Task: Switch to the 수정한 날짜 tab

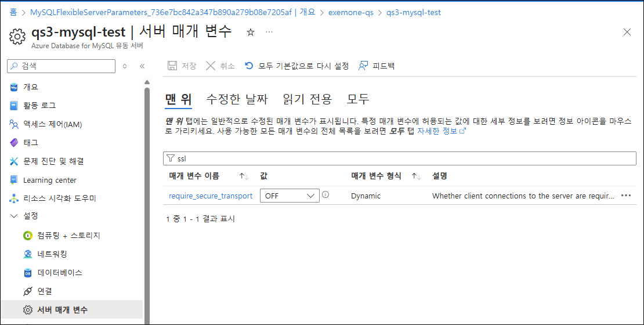Action: (237, 99)
